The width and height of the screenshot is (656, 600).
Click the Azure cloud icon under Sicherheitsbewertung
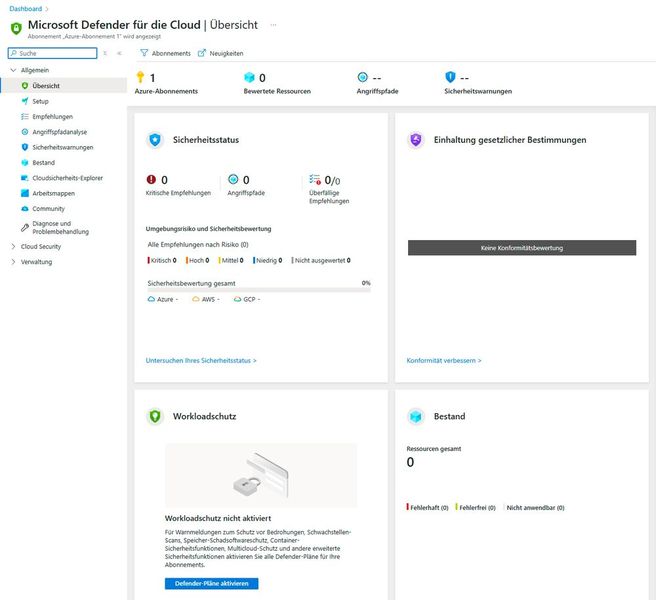tap(151, 299)
